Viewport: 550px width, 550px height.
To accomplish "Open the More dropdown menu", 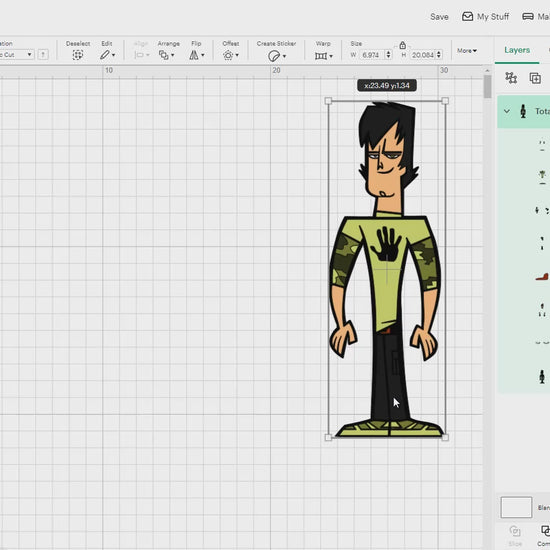I will click(x=467, y=51).
